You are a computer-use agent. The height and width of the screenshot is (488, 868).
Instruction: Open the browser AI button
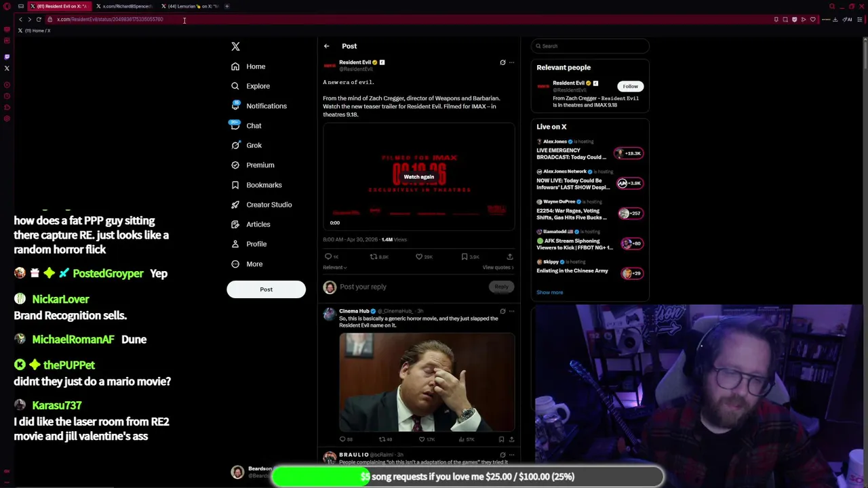[848, 20]
